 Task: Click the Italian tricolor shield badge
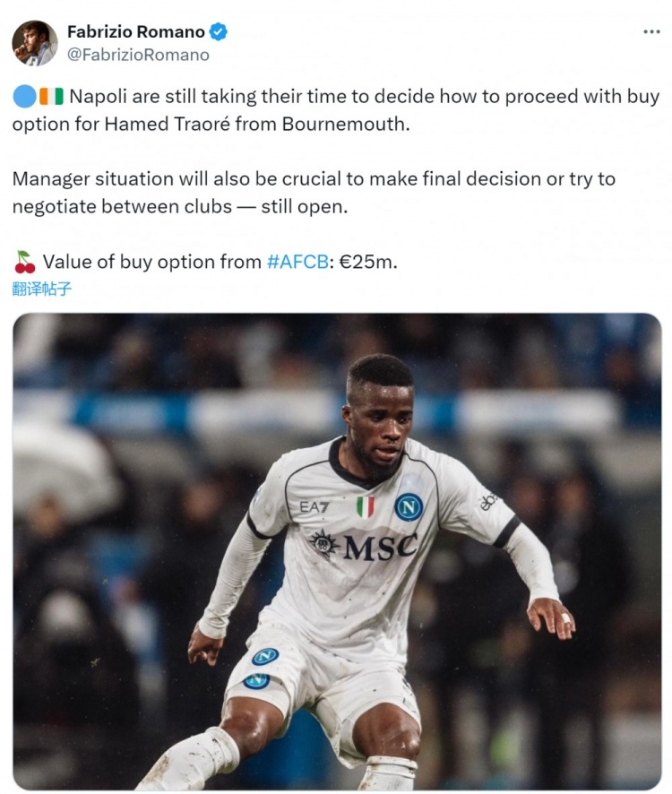click(x=365, y=507)
